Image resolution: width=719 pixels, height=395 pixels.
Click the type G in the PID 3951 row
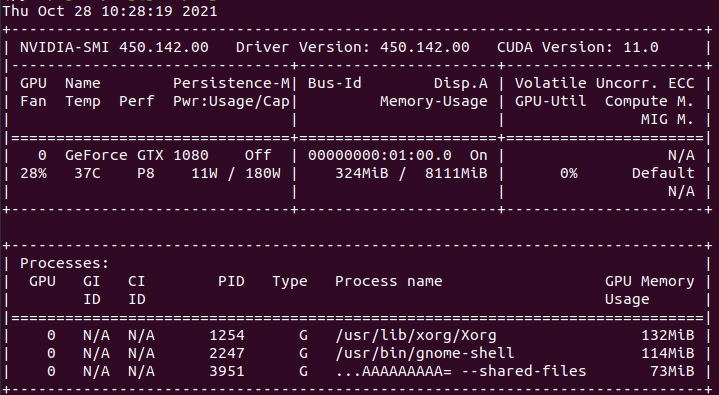[x=303, y=371]
